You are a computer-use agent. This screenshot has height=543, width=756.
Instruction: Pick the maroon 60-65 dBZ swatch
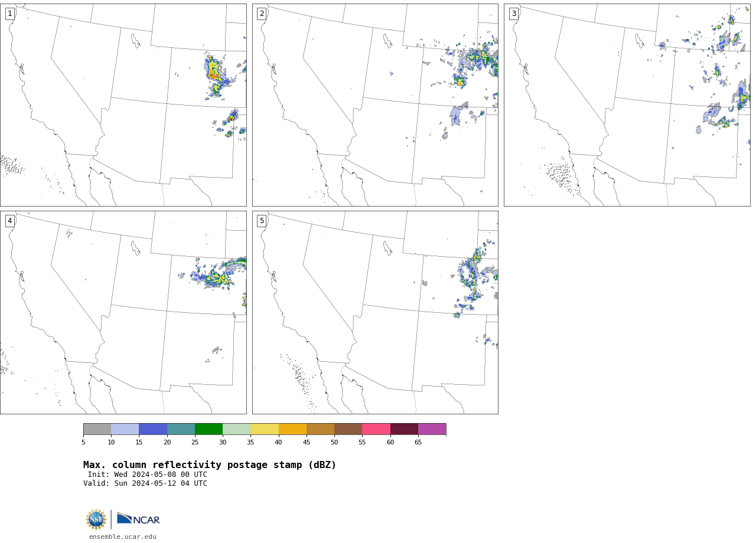point(404,429)
